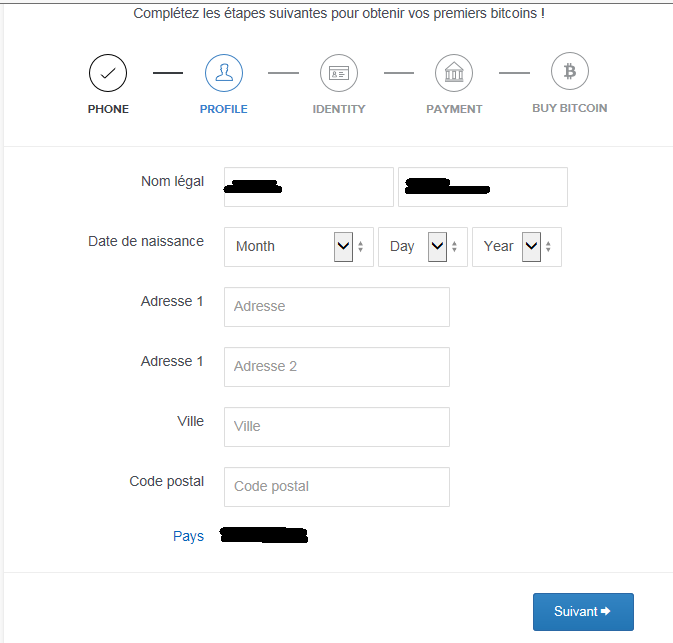This screenshot has height=643, width=673.
Task: Select the Profile step person icon
Action: click(x=224, y=73)
